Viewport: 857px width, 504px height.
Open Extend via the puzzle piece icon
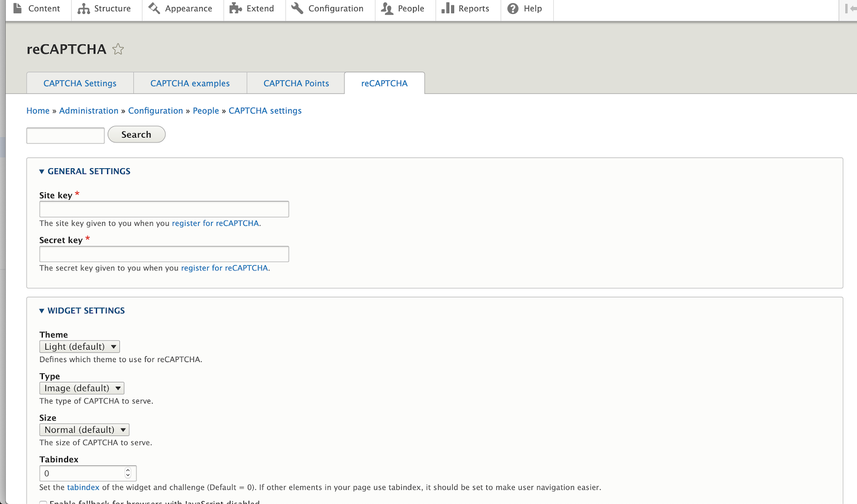click(236, 9)
